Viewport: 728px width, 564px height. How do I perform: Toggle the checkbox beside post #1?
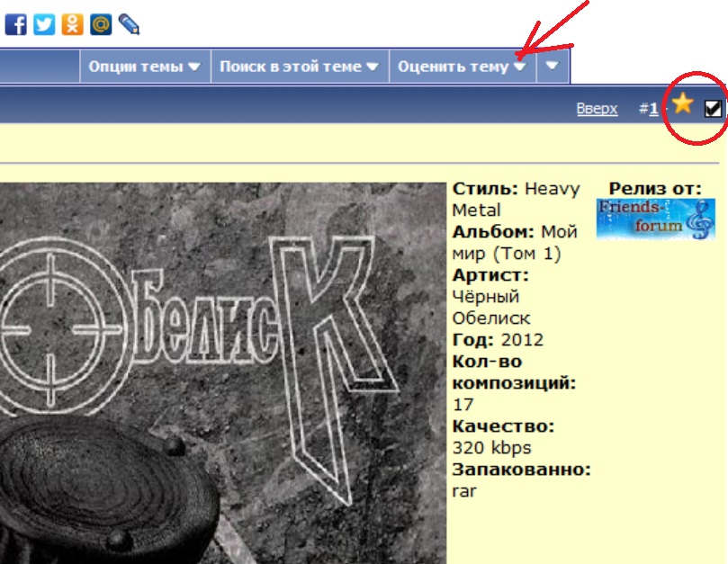[713, 109]
